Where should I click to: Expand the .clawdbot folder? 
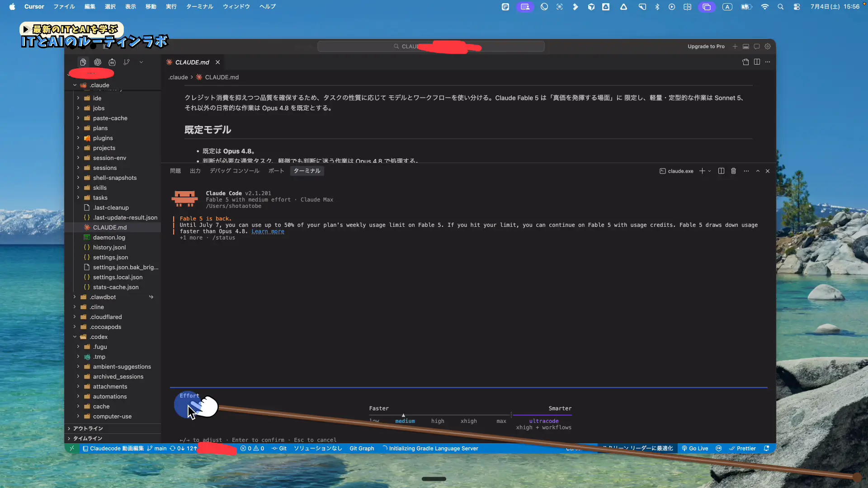(x=75, y=297)
